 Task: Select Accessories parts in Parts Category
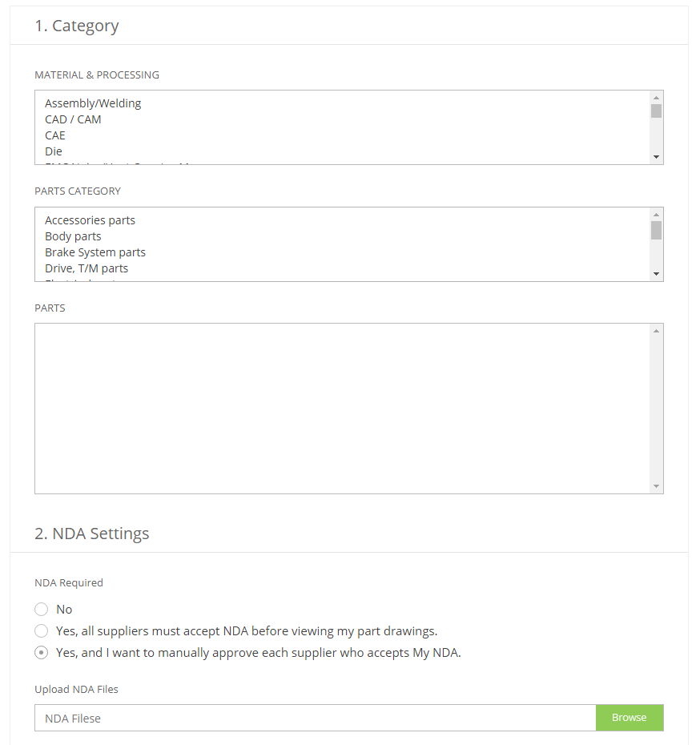pos(91,220)
